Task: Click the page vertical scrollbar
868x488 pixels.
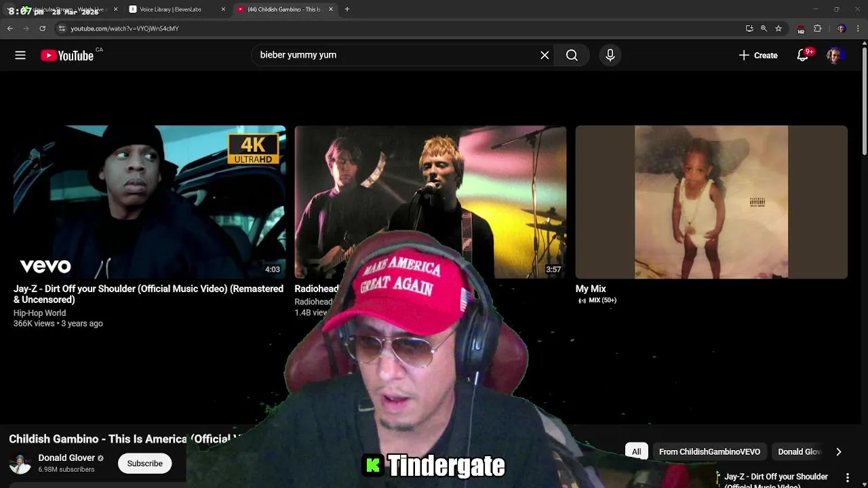Action: 864,102
